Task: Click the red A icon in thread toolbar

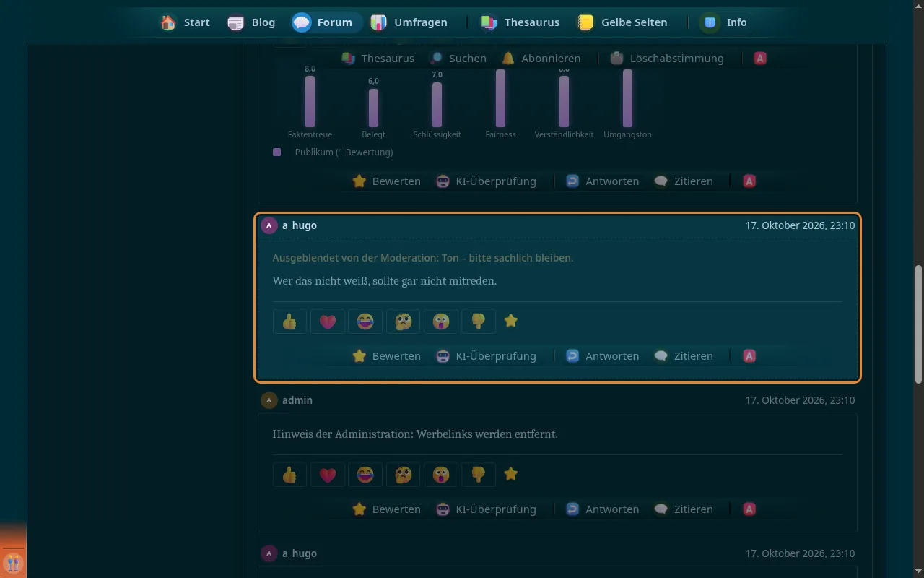Action: [x=760, y=59]
